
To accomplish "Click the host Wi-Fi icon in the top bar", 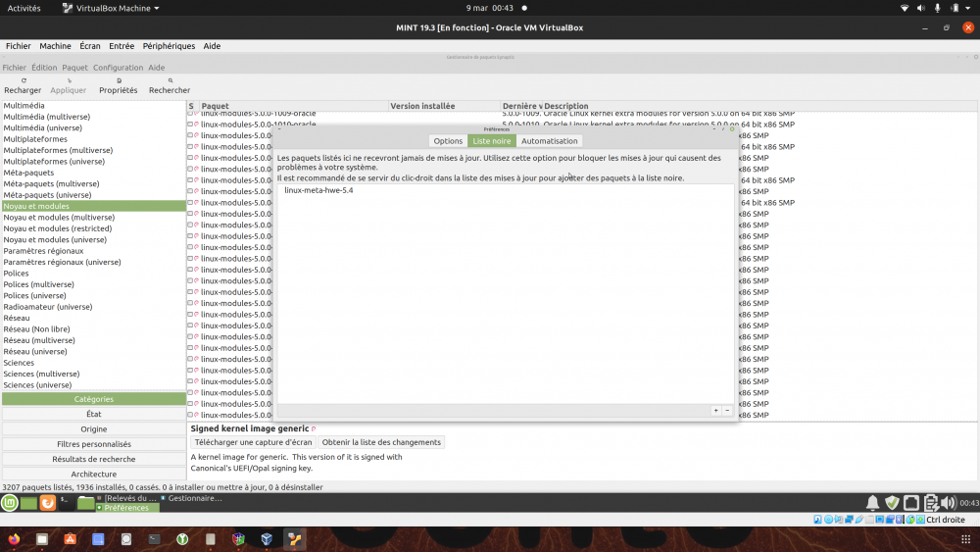I will click(904, 8).
